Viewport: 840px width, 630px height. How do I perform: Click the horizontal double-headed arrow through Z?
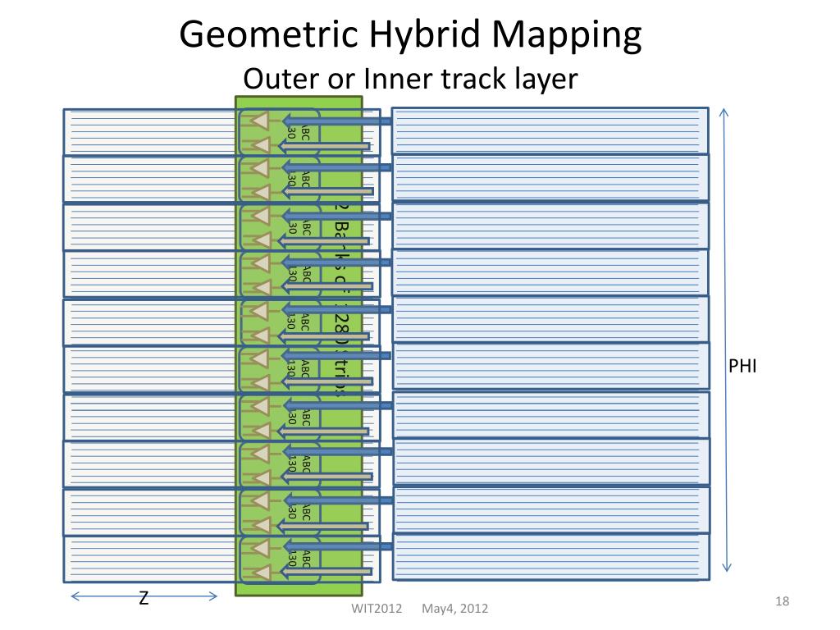[144, 596]
